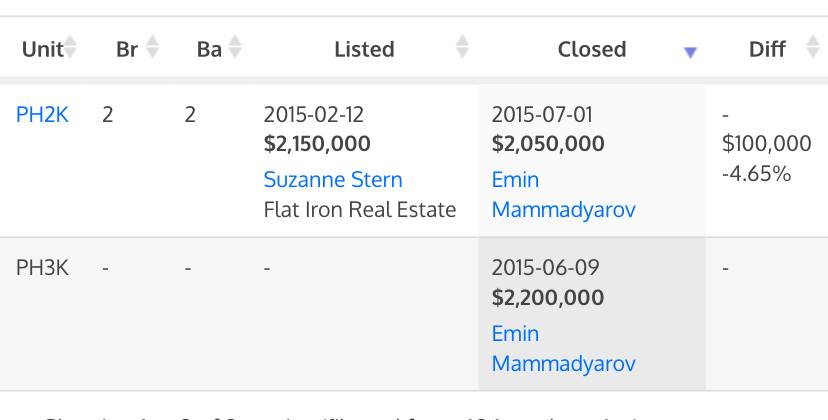Click the Closed column header label
The image size is (828, 420).
click(x=592, y=49)
